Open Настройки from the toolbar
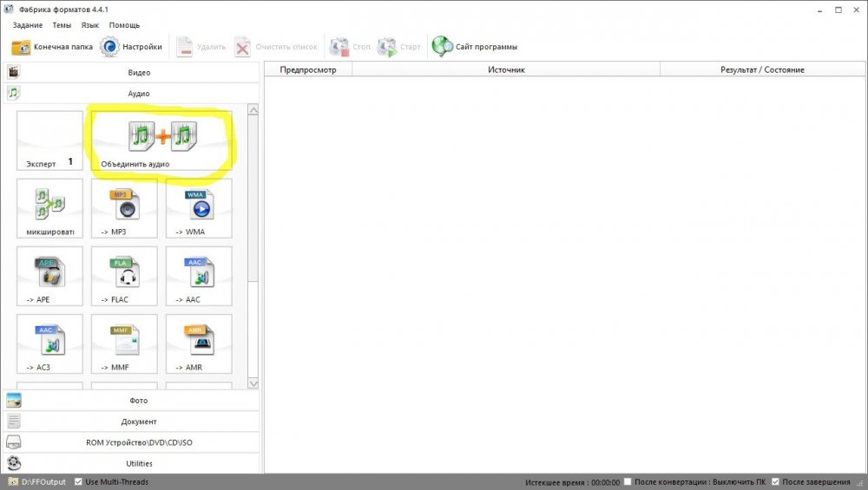 coord(132,47)
